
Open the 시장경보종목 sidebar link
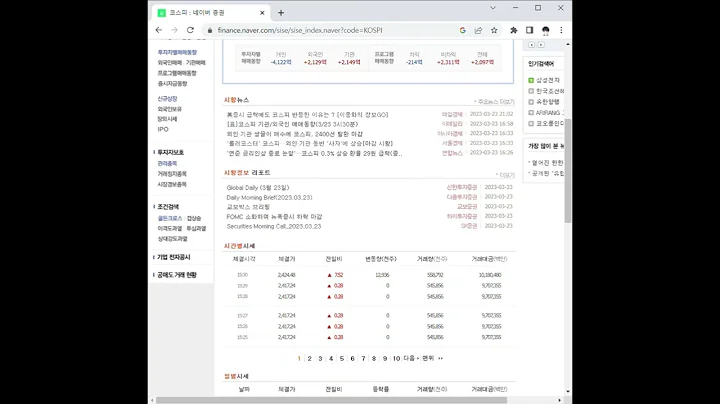172,185
